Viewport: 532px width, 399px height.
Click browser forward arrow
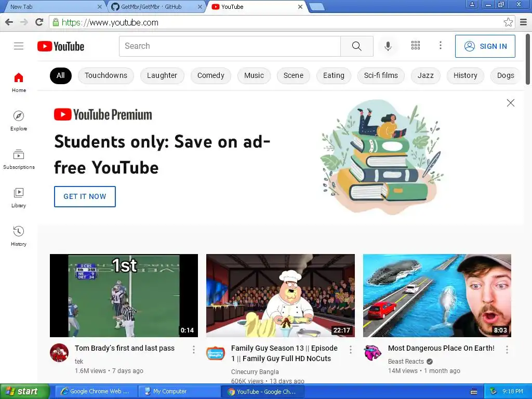click(24, 22)
